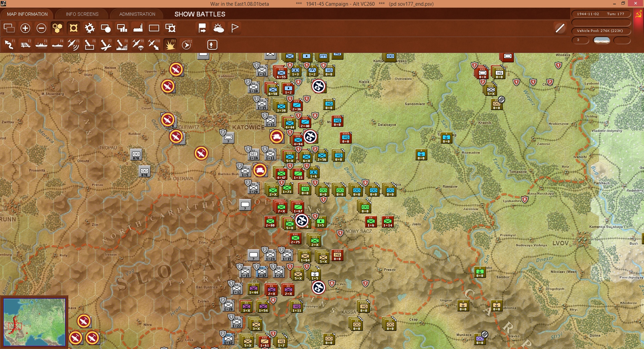The width and height of the screenshot is (644, 349).
Task: Select the SEC unit counter labeled 1=19
Action: (254, 154)
